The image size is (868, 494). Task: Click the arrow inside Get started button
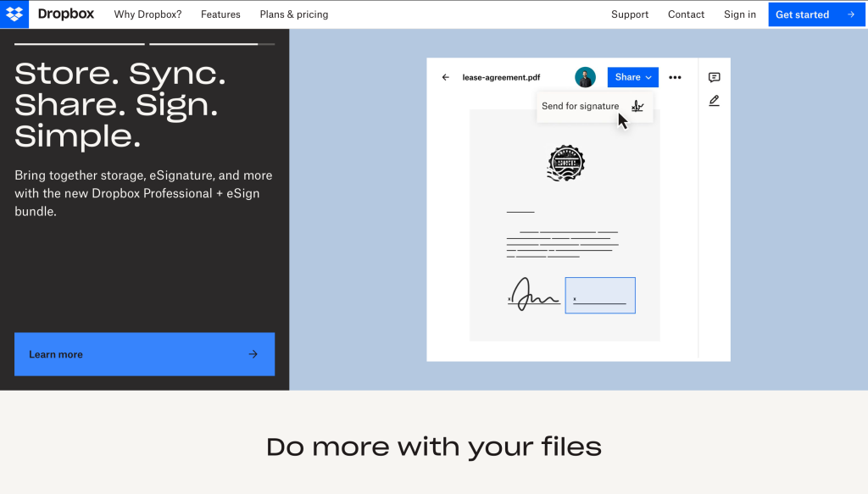click(x=851, y=14)
